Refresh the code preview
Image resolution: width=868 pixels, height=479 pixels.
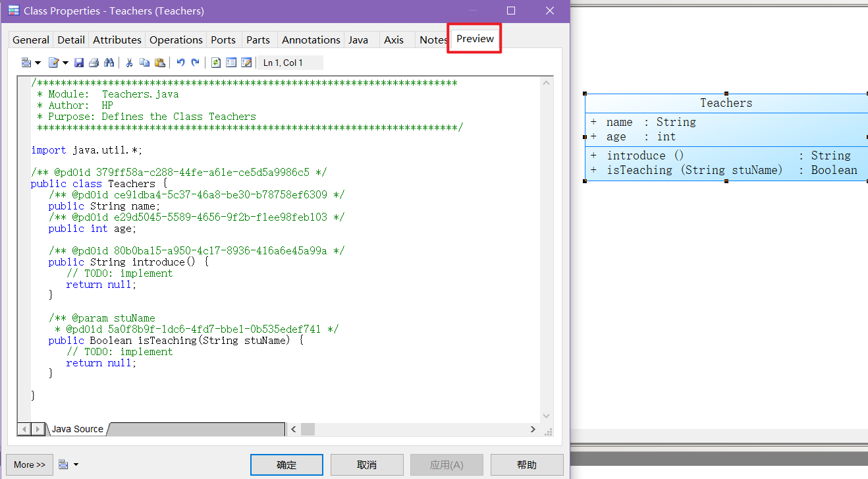click(216, 63)
